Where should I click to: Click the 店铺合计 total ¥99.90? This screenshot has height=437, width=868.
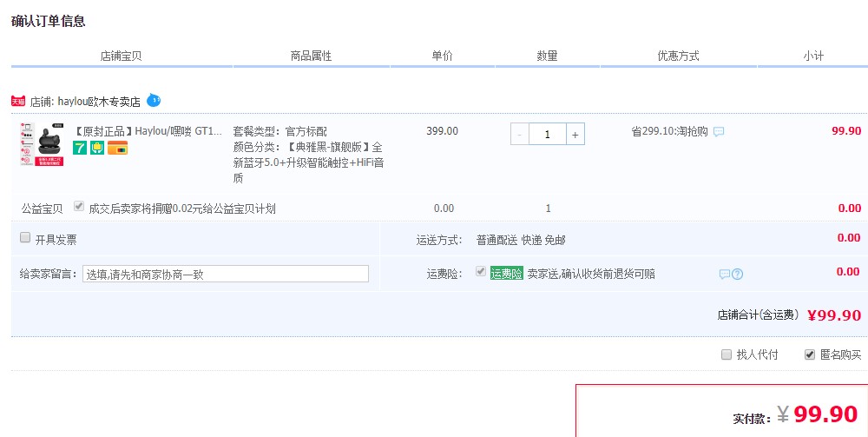click(x=834, y=315)
